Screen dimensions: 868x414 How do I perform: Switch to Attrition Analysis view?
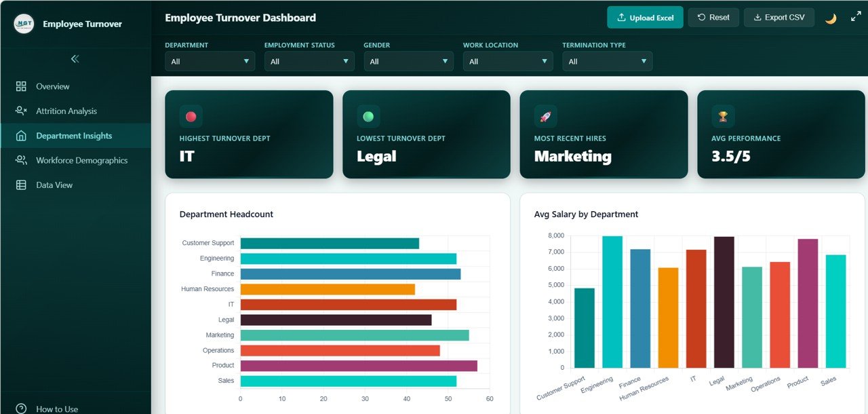(66, 111)
